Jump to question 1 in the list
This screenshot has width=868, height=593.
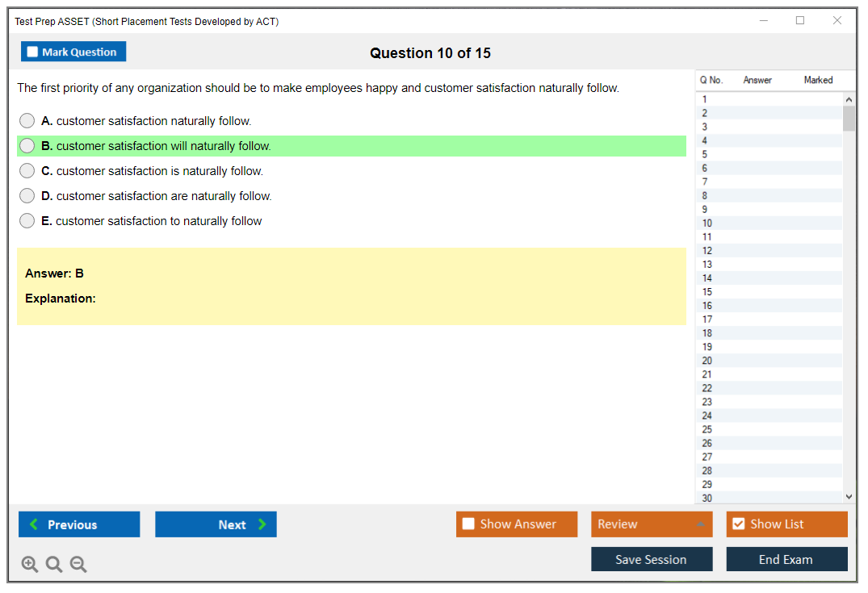pos(705,99)
